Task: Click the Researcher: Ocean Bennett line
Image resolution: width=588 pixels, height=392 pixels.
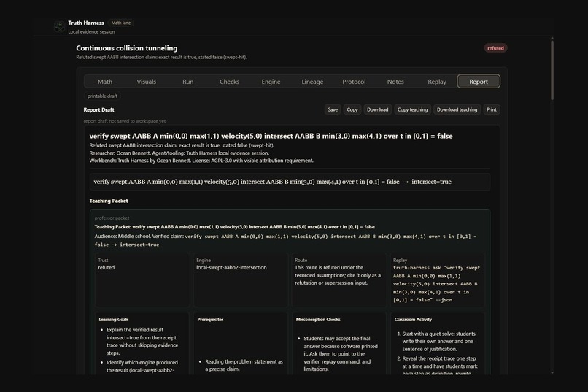Action: click(x=179, y=153)
